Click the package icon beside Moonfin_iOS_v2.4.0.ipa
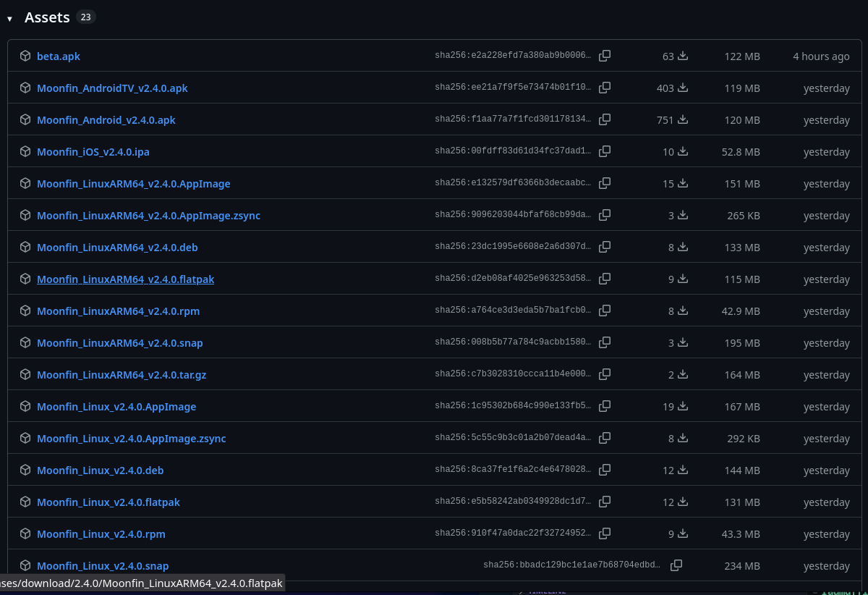The image size is (868, 595). tap(25, 151)
